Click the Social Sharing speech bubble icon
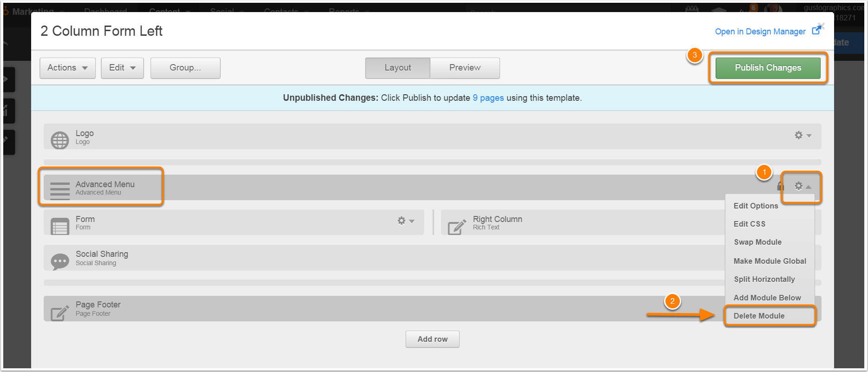This screenshot has width=868, height=372. coord(59,261)
